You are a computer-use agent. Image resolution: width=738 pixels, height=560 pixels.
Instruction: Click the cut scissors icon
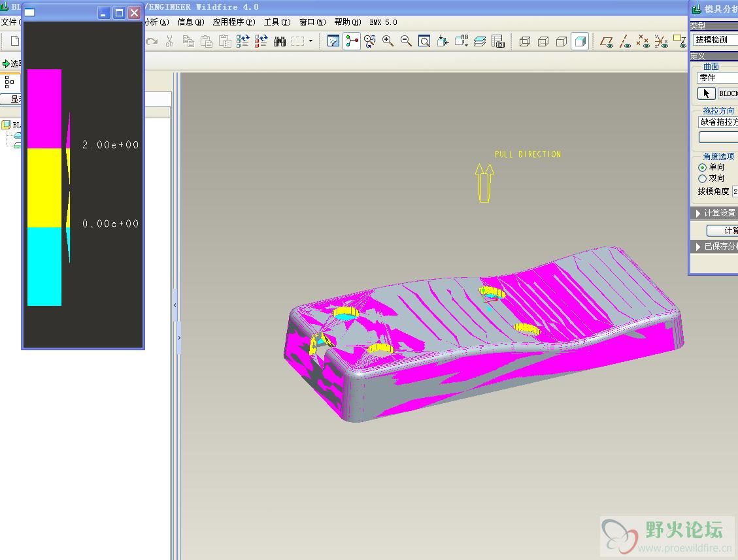coord(170,41)
